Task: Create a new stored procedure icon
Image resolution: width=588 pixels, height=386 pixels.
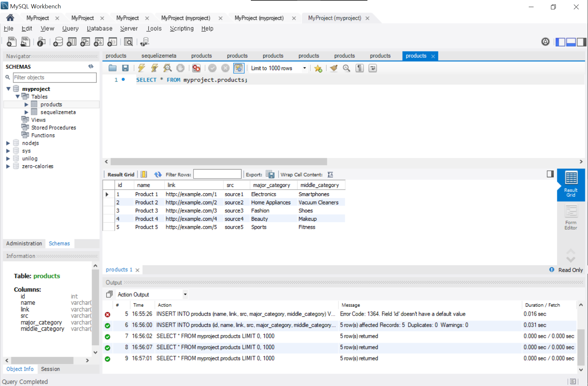Action: tap(99, 42)
